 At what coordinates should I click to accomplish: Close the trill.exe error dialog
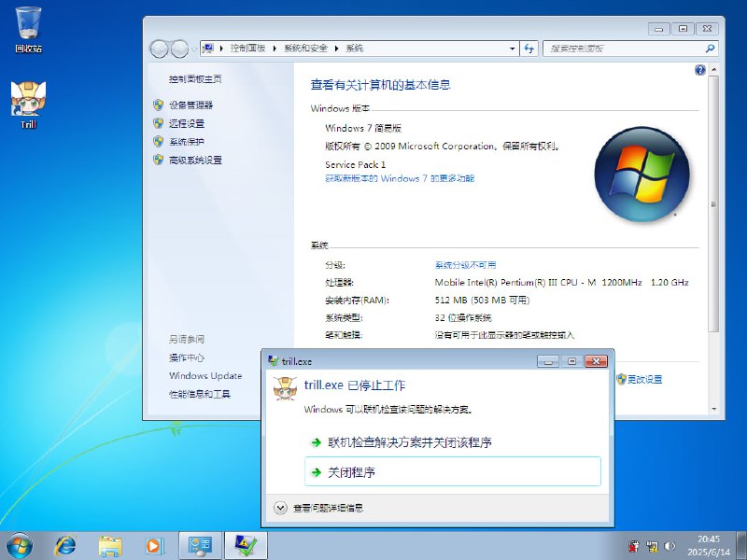point(596,361)
